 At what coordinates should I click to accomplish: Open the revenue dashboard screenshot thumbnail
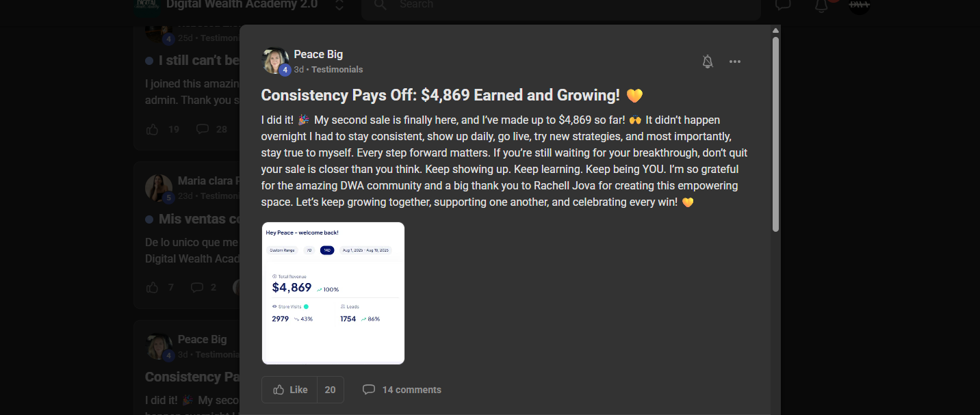click(x=333, y=293)
